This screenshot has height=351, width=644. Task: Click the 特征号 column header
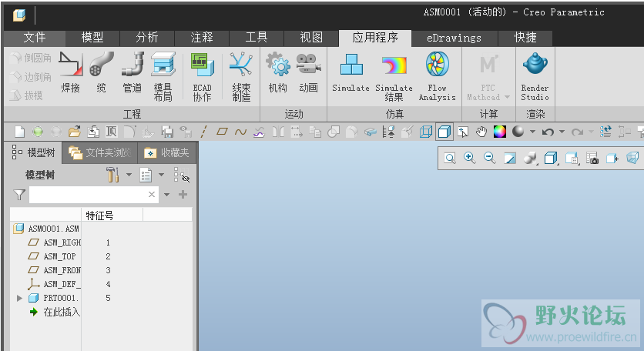pyautogui.click(x=112, y=215)
